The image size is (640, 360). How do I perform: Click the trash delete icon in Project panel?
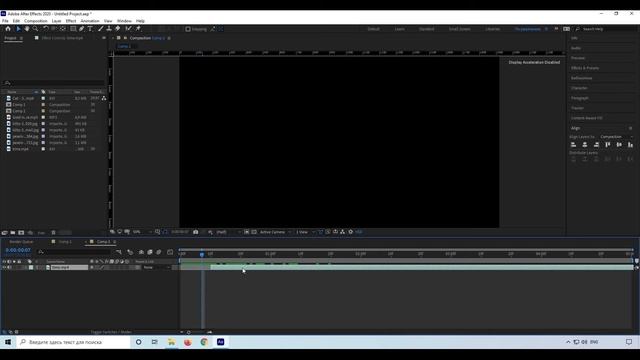[x=53, y=233]
